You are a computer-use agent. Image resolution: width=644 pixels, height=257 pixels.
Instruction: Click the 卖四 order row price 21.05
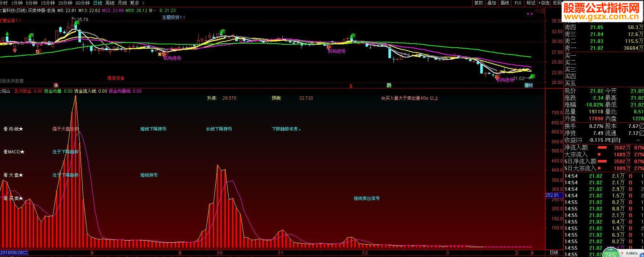[596, 27]
